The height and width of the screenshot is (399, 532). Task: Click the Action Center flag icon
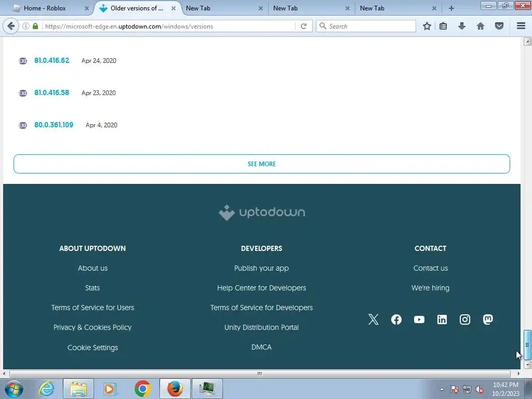point(455,389)
